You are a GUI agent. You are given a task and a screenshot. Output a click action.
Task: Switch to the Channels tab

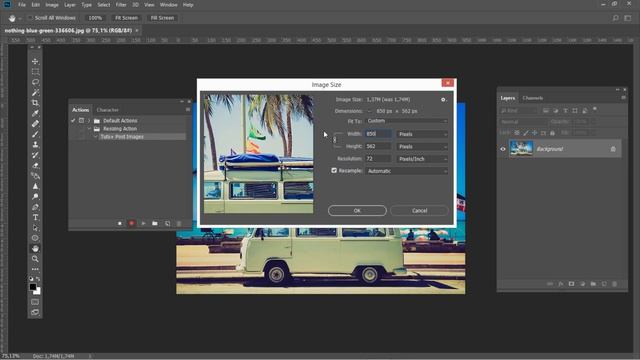(x=533, y=98)
